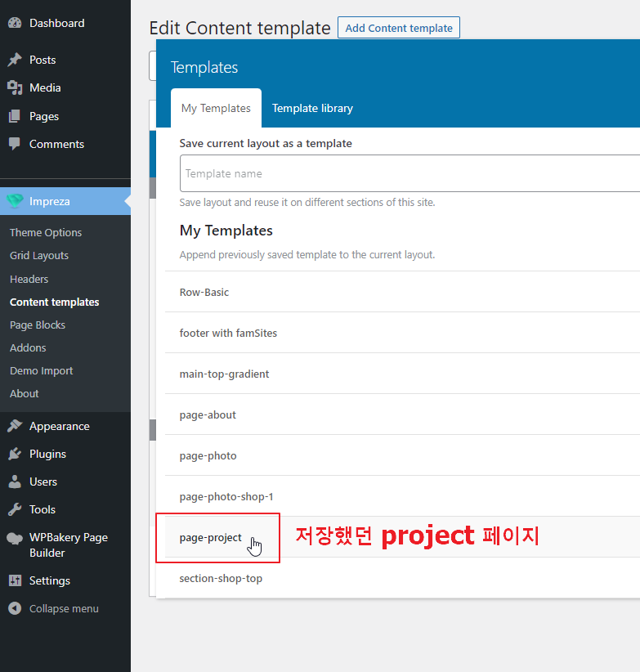The height and width of the screenshot is (672, 640).
Task: Append section-shop-top template
Action: tap(402, 578)
